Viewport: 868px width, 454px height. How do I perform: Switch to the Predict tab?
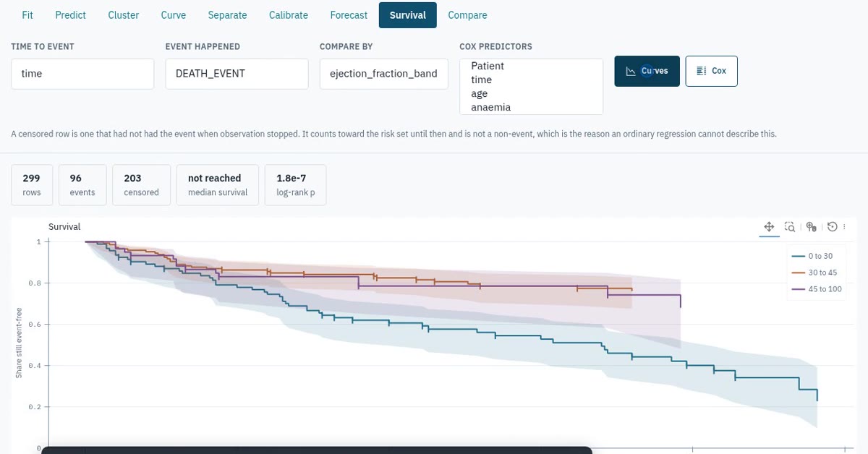click(70, 14)
